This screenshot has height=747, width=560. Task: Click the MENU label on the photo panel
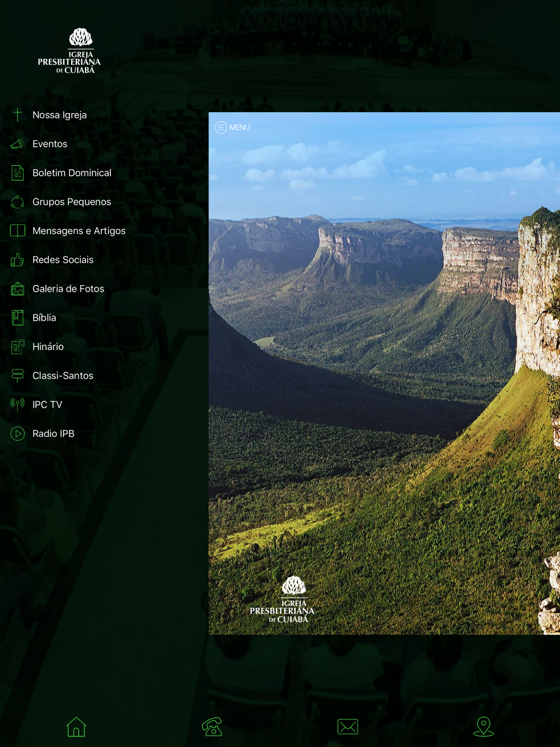pos(240,127)
